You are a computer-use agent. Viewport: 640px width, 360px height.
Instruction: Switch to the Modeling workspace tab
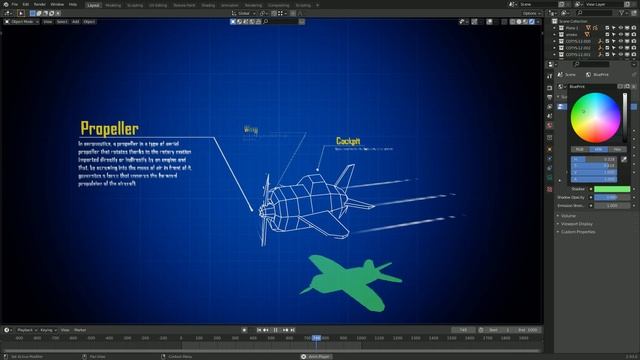click(x=113, y=5)
